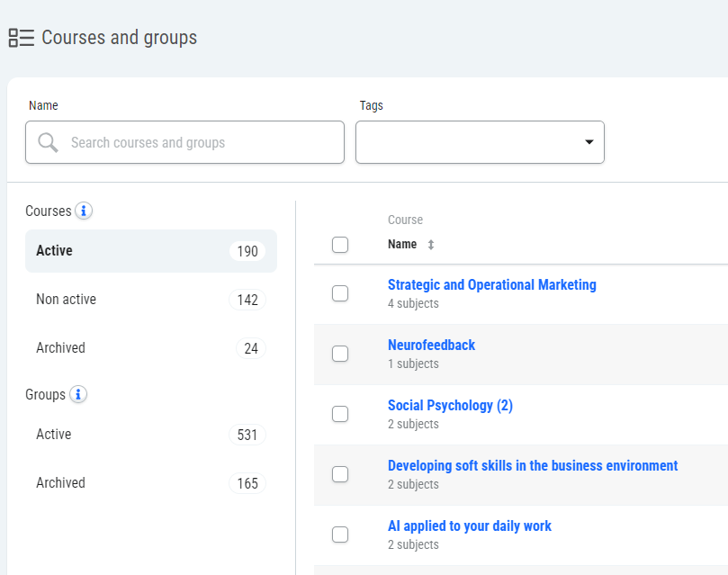This screenshot has width=728, height=575.
Task: Check the AI applied to your daily work checkbox
Action: pyautogui.click(x=340, y=535)
